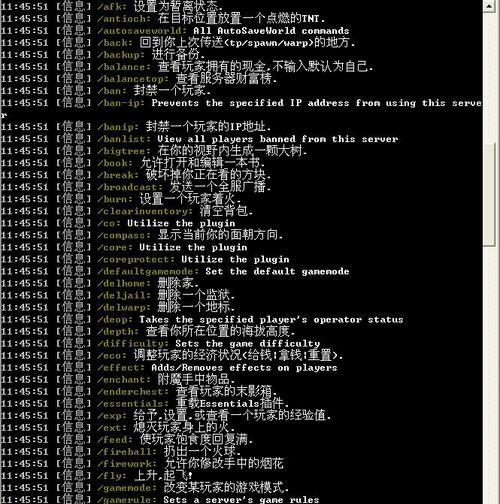
Task: Click the /autosaveworld command line
Action: pyautogui.click(x=175, y=31)
